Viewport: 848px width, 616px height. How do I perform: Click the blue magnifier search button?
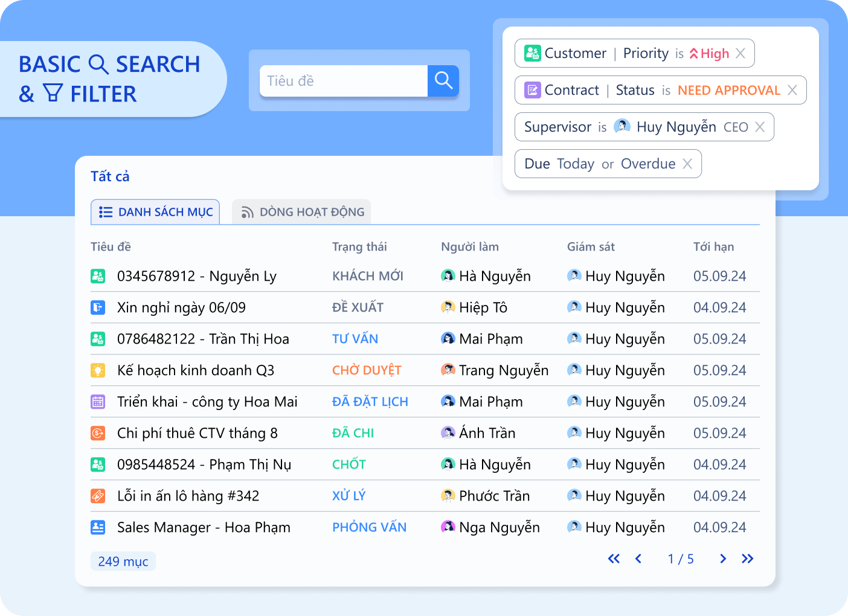pyautogui.click(x=443, y=81)
